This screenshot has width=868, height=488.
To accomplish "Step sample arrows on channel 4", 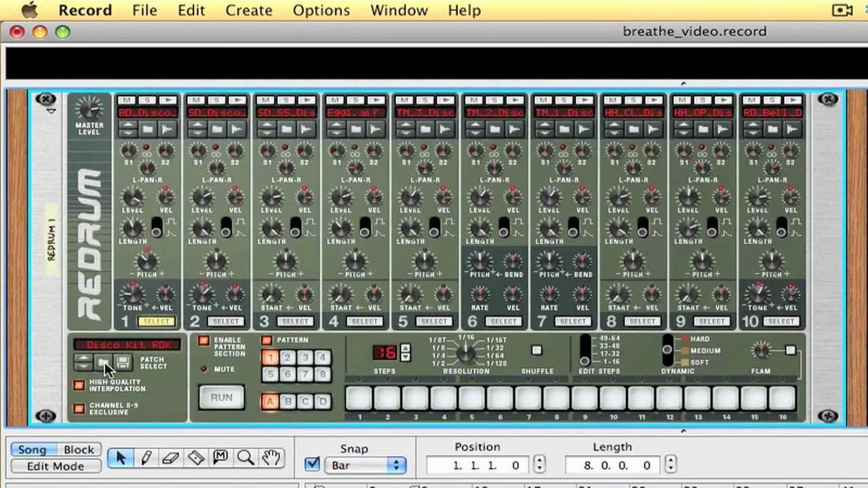I will [336, 129].
